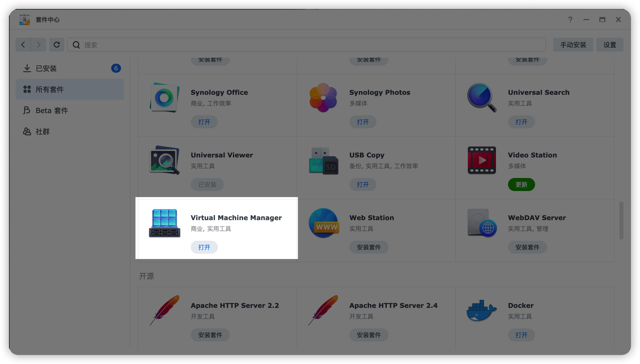Screen dimensions: 640x364
Task: Open Synology Photos with 打开
Action: [363, 122]
